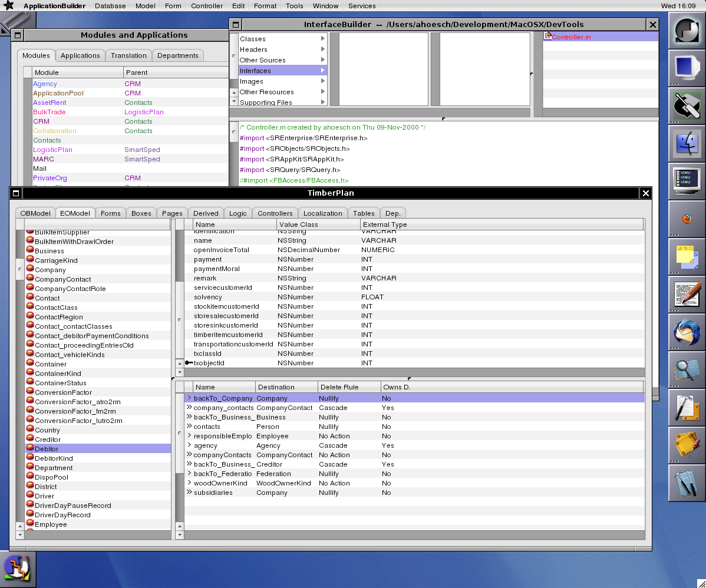
Task: Select the solvency attribute row
Action: click(x=414, y=297)
